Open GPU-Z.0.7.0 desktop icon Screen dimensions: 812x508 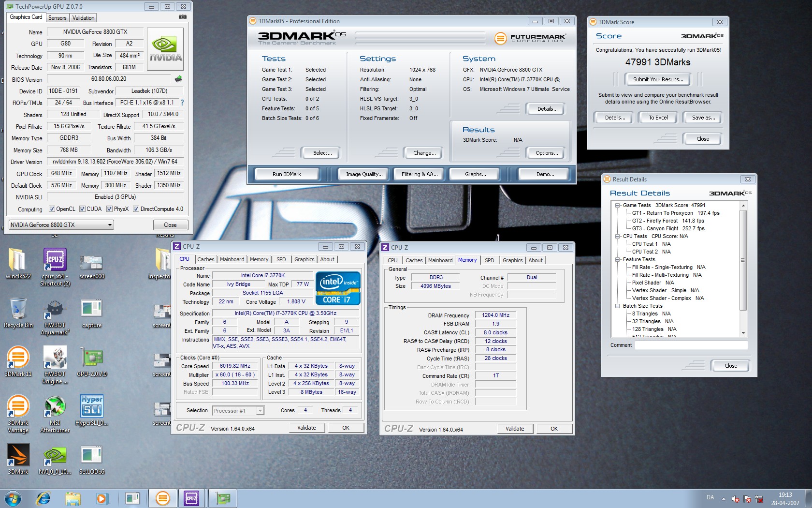coord(92,361)
